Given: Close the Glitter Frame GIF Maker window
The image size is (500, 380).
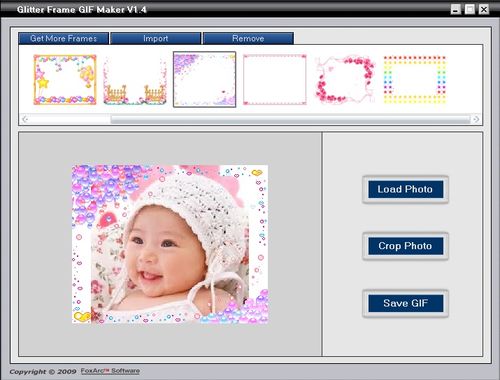Looking at the screenshot, I should pos(484,9).
